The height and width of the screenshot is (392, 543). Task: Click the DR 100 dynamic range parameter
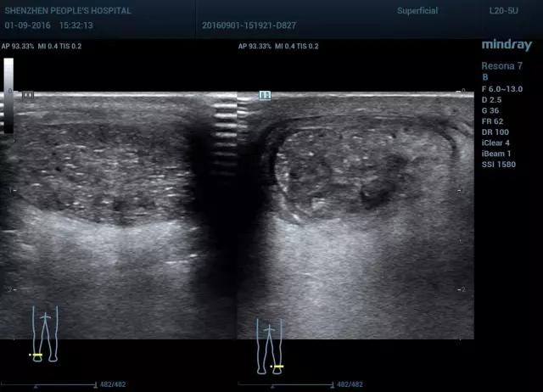click(494, 132)
